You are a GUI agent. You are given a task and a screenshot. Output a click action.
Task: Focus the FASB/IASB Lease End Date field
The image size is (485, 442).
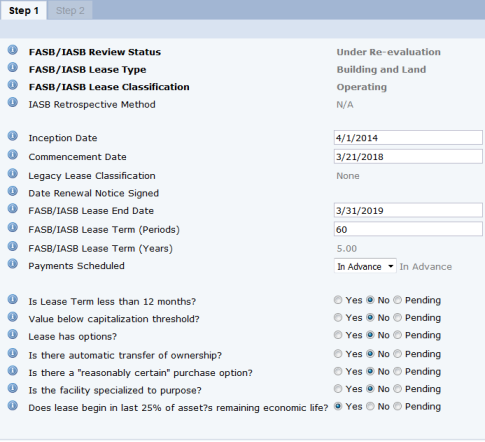(408, 210)
